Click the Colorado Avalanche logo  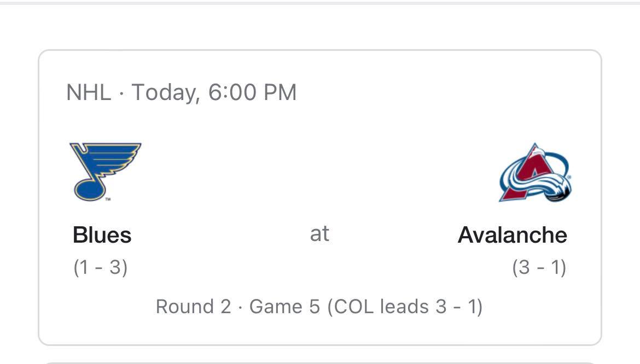535,173
